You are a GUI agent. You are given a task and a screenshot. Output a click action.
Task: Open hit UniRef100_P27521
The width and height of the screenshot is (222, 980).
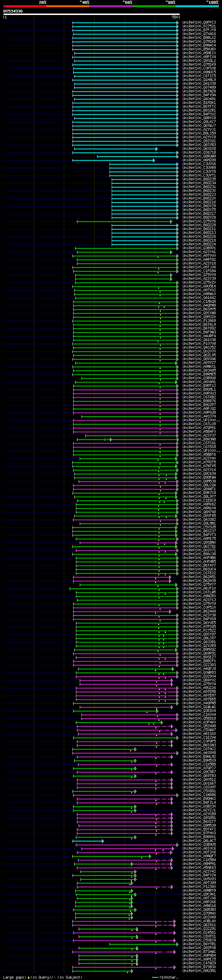(199, 26)
